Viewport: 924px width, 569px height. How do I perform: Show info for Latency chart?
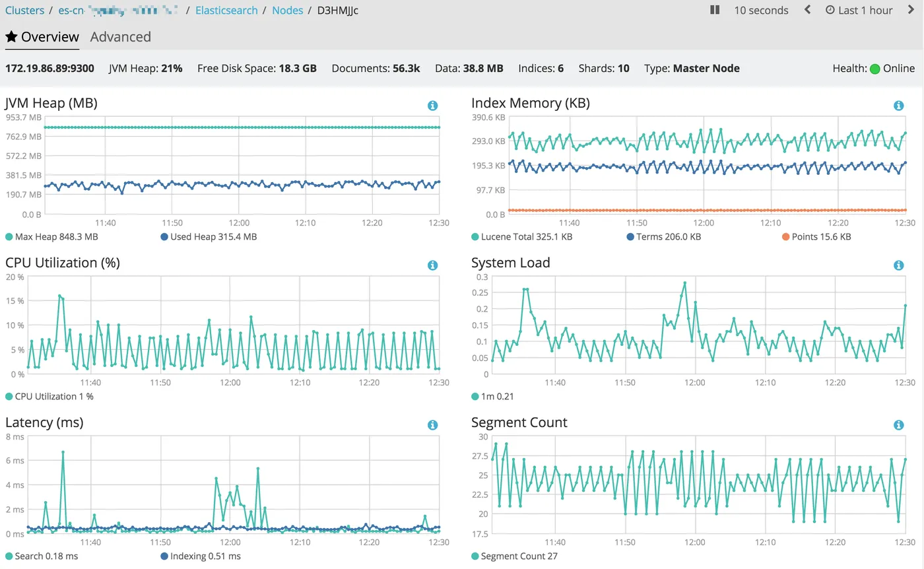point(432,425)
